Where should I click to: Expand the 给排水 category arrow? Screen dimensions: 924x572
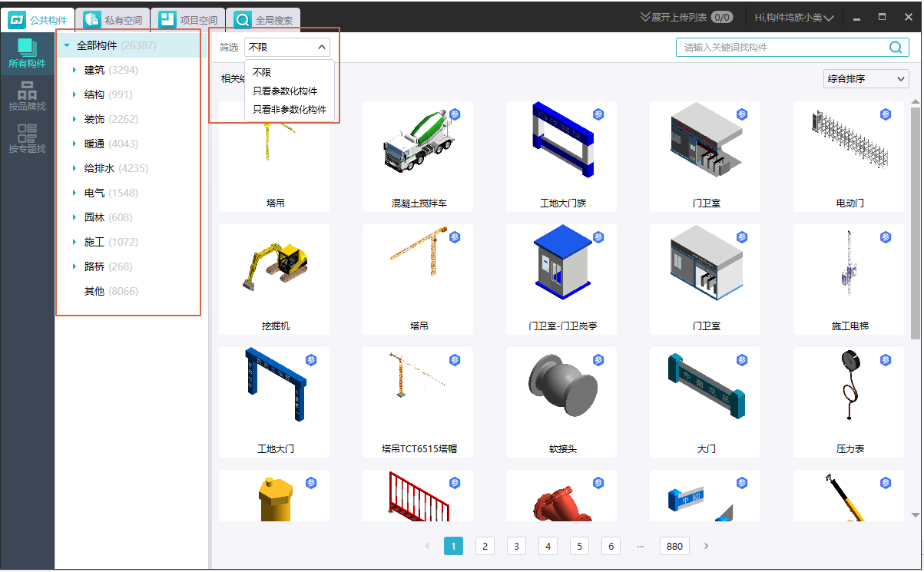click(x=75, y=168)
